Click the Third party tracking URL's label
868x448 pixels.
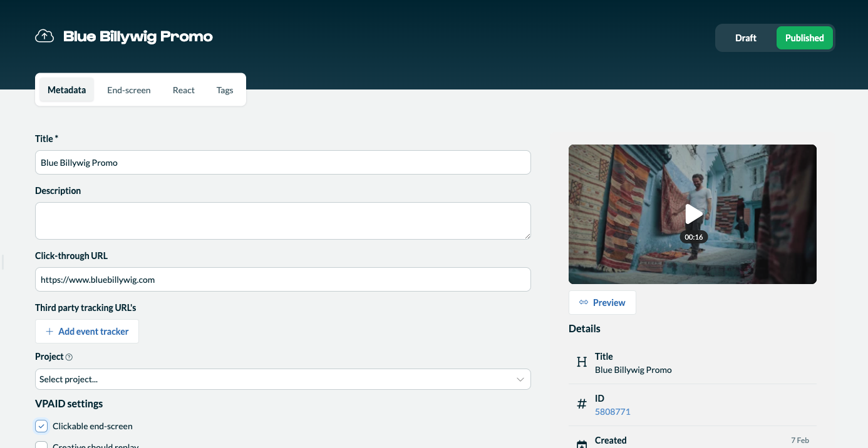[86, 308]
